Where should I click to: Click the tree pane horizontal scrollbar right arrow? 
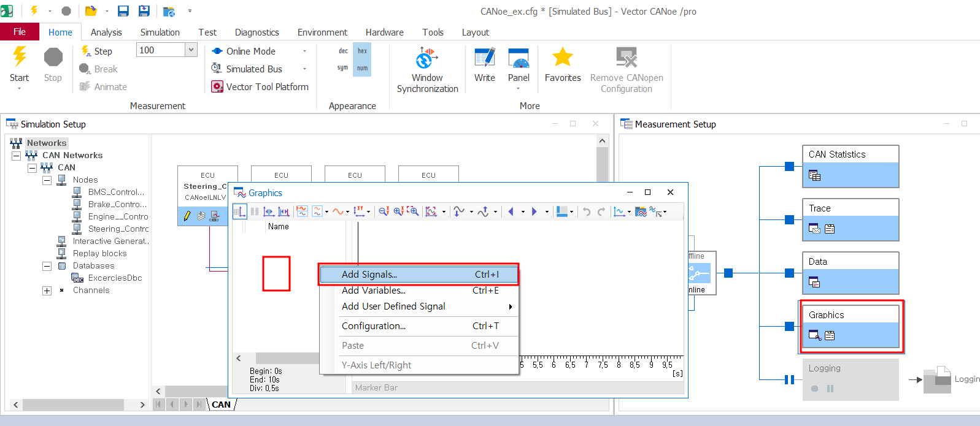(142, 405)
